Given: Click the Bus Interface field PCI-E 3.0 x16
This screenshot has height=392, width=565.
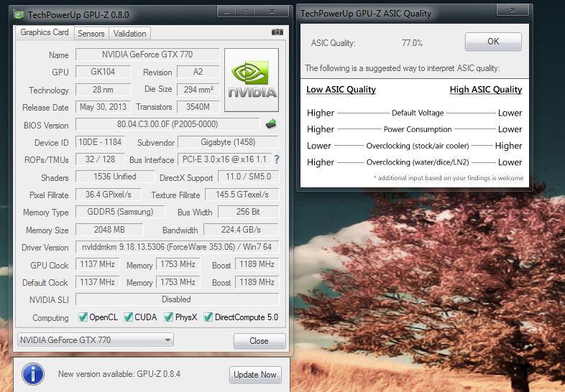Looking at the screenshot, I should (x=224, y=159).
